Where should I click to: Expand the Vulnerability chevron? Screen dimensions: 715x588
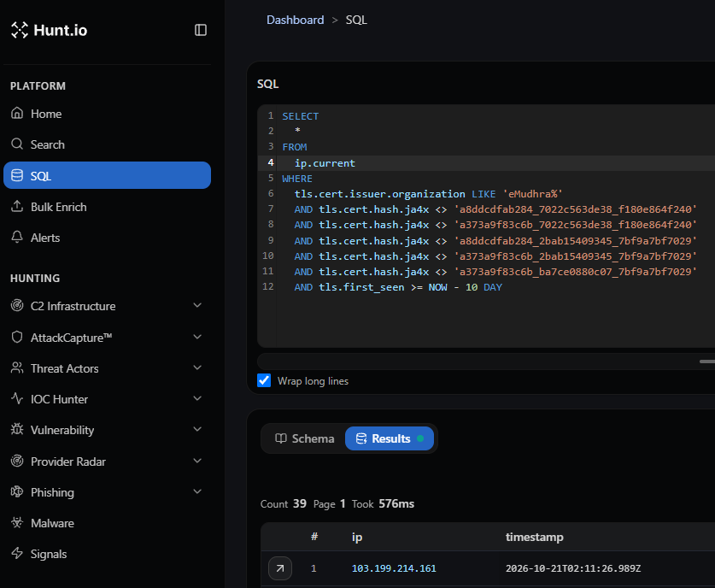click(197, 429)
